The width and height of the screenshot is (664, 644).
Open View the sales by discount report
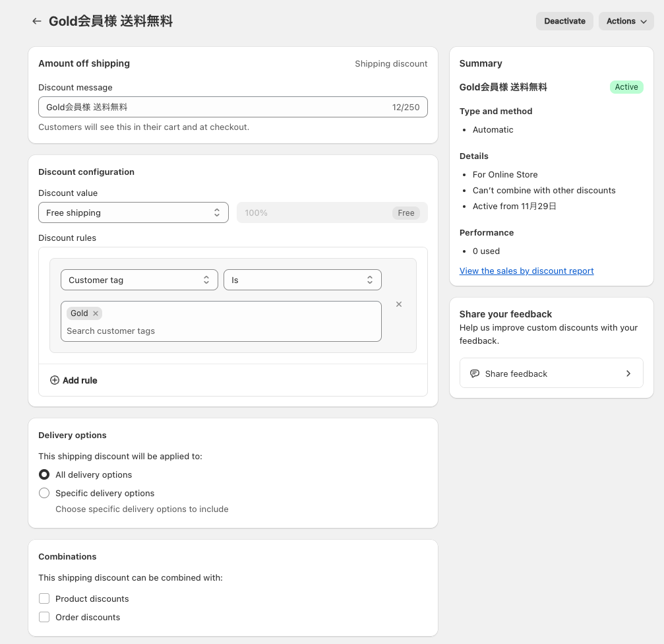click(526, 271)
